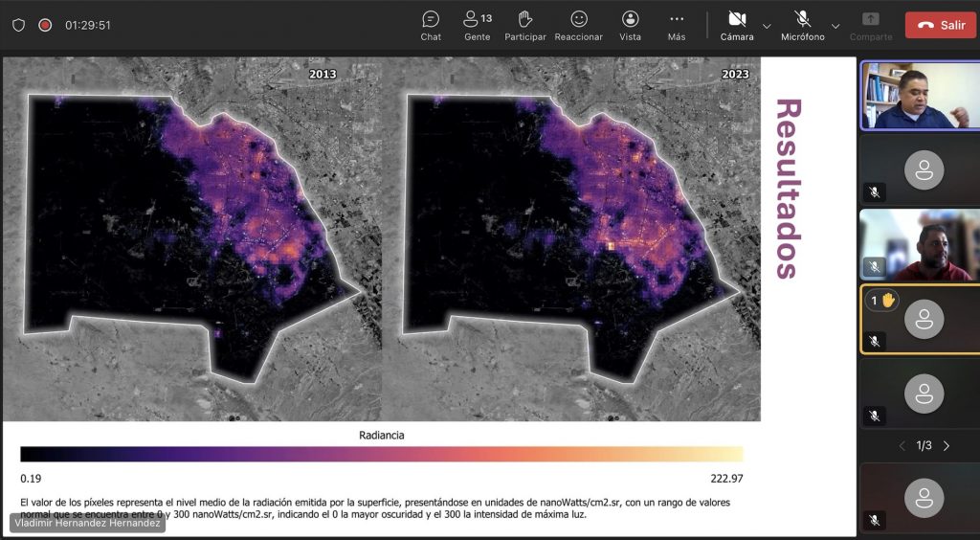The height and width of the screenshot is (540, 980).
Task: Select the top presenter video thumbnail
Action: 920,96
